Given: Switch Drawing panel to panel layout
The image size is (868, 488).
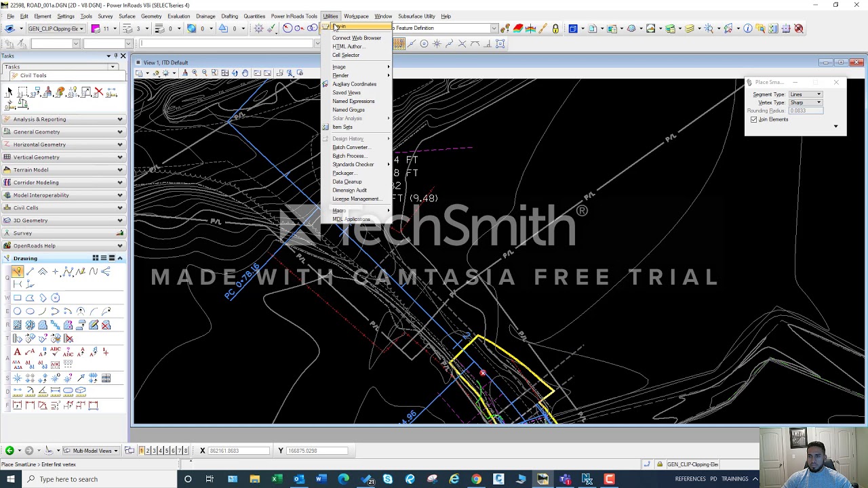Looking at the screenshot, I should coord(112,258).
